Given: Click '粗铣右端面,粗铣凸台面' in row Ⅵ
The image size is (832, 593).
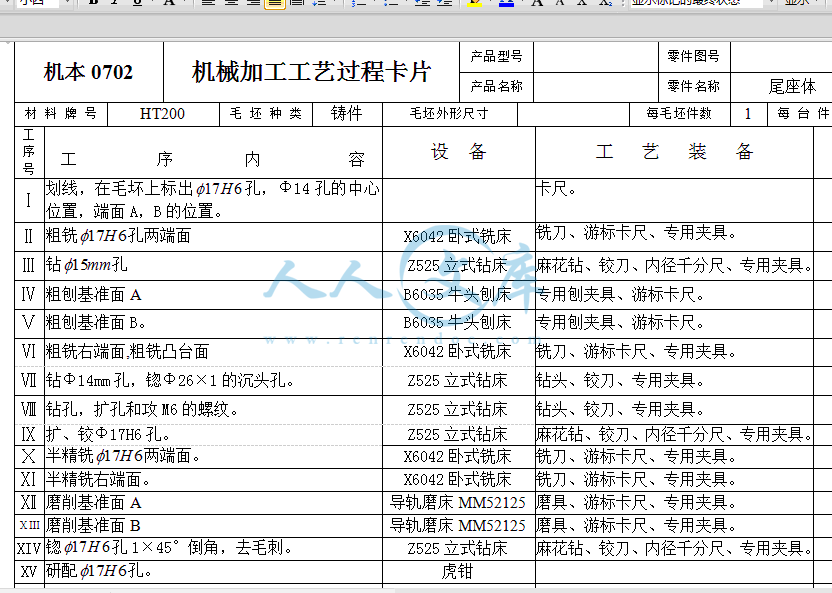Looking at the screenshot, I should coord(127,351).
